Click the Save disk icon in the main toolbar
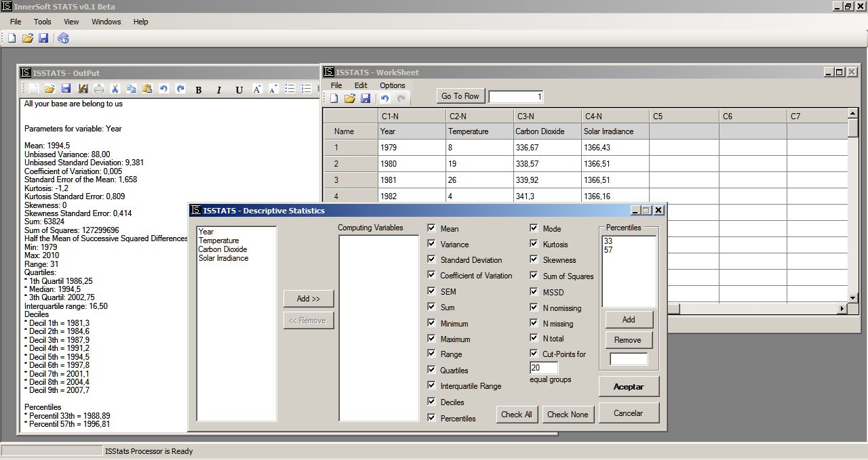868x460 pixels. point(43,39)
